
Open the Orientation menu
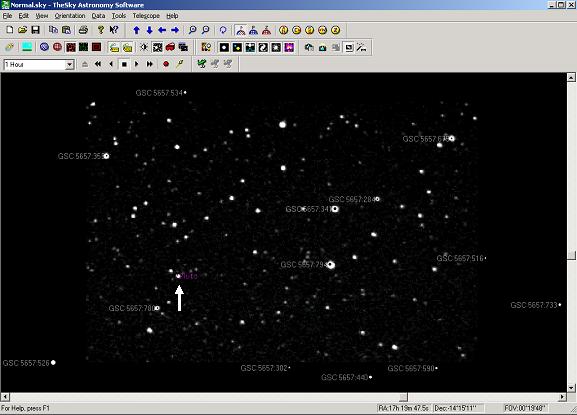point(70,16)
